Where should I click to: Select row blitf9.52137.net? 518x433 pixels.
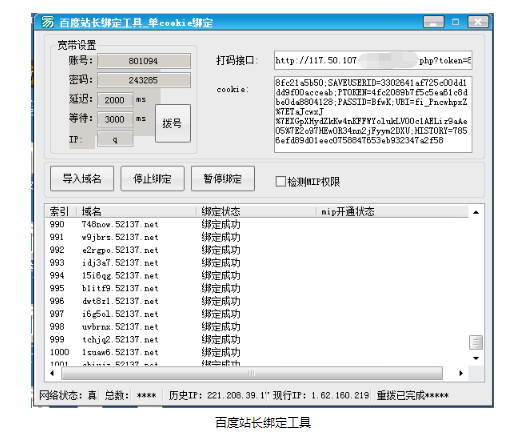257,288
